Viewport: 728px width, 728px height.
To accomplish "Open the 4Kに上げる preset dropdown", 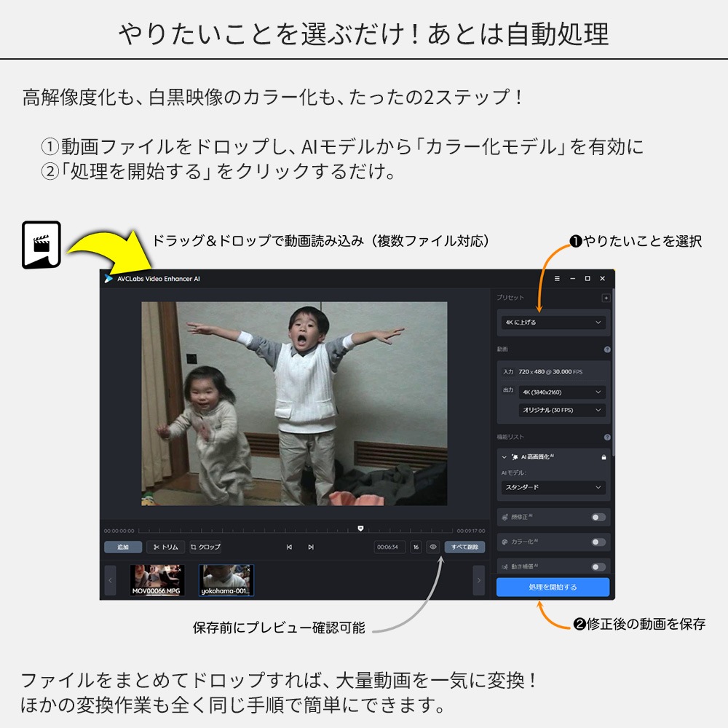I will (x=553, y=322).
